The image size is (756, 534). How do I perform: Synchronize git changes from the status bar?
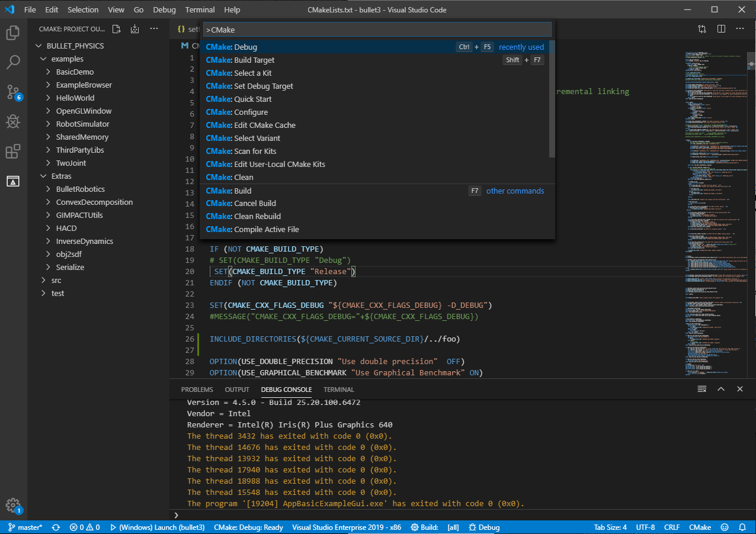point(55,527)
